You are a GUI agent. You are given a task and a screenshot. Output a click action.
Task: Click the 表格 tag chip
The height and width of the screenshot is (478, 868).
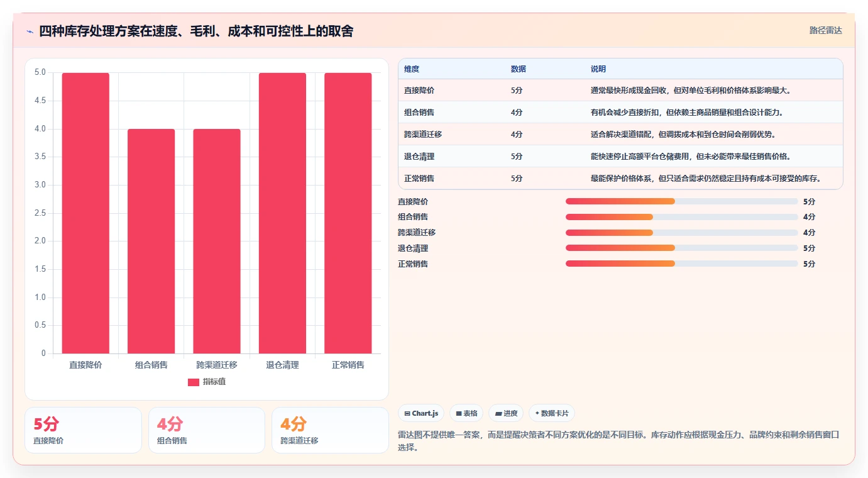coord(466,413)
